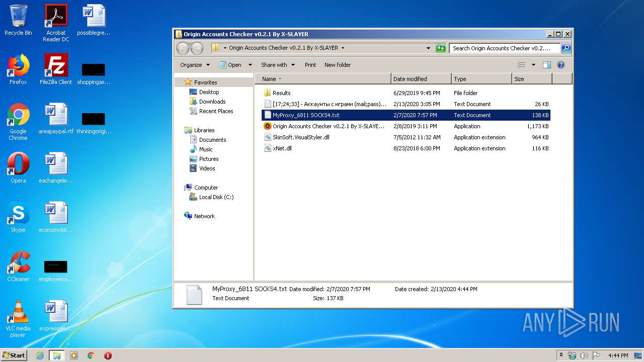Open expressrec Word document icon
This screenshot has width=644, height=362.
click(56, 316)
